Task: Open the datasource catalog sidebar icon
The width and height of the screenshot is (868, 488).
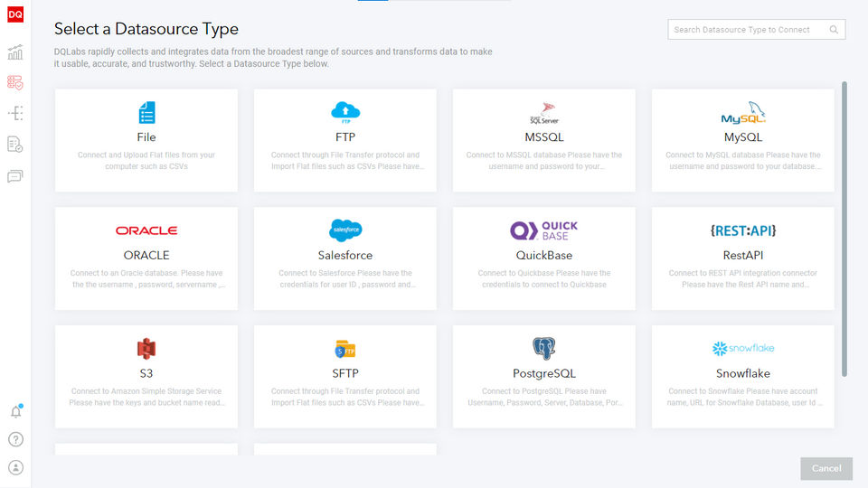Action: pyautogui.click(x=15, y=83)
